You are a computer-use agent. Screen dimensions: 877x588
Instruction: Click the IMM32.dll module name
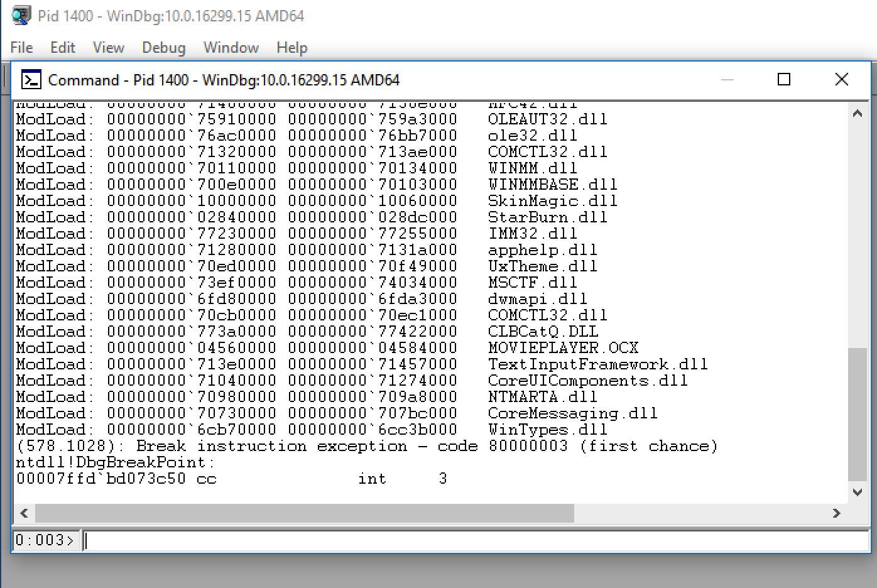coord(533,234)
